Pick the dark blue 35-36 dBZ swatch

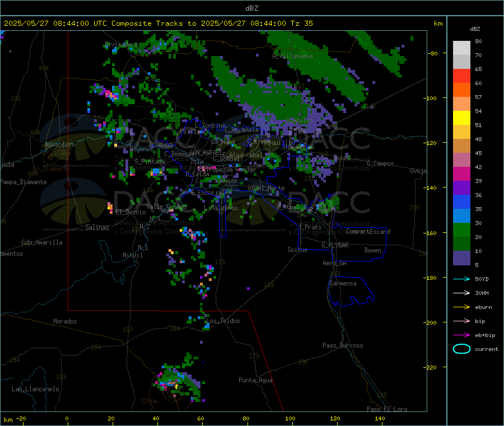point(461,202)
